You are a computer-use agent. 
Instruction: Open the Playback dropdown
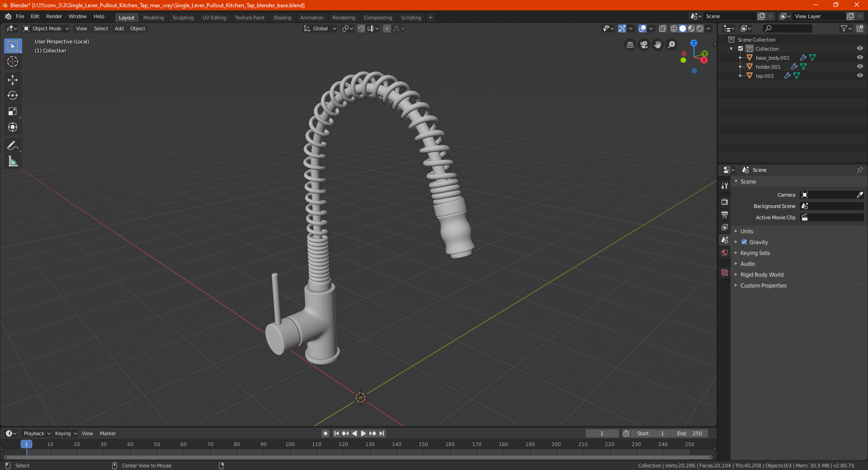pos(37,433)
